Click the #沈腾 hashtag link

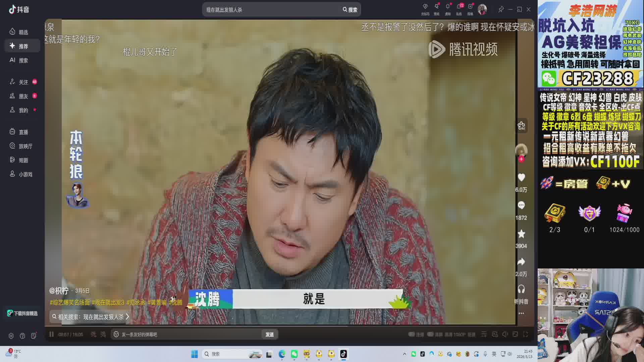175,302
